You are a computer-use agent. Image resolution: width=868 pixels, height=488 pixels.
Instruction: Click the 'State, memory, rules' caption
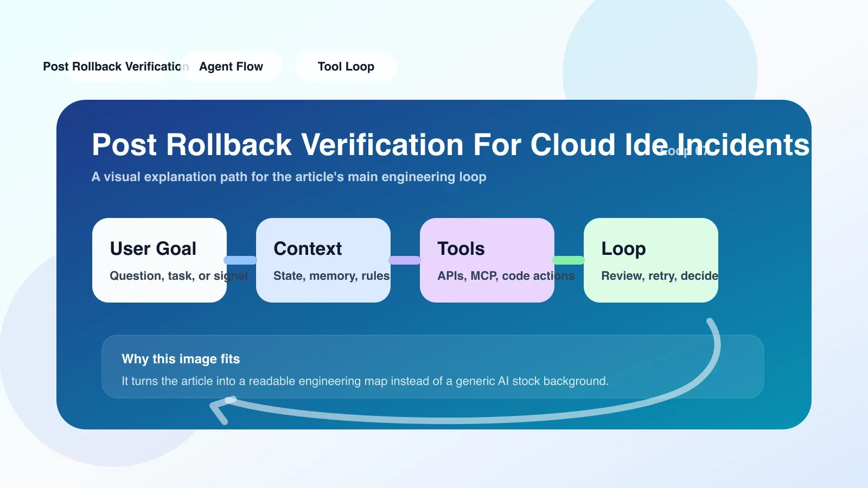(331, 276)
